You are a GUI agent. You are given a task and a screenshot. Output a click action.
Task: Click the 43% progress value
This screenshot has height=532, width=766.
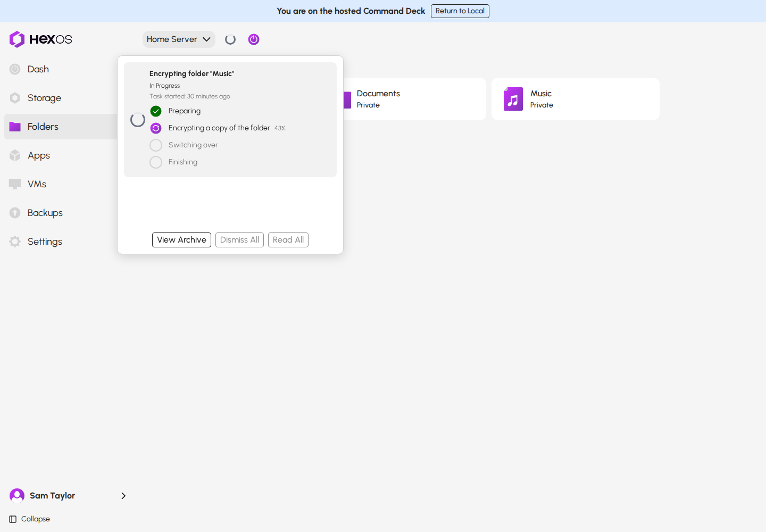point(280,128)
